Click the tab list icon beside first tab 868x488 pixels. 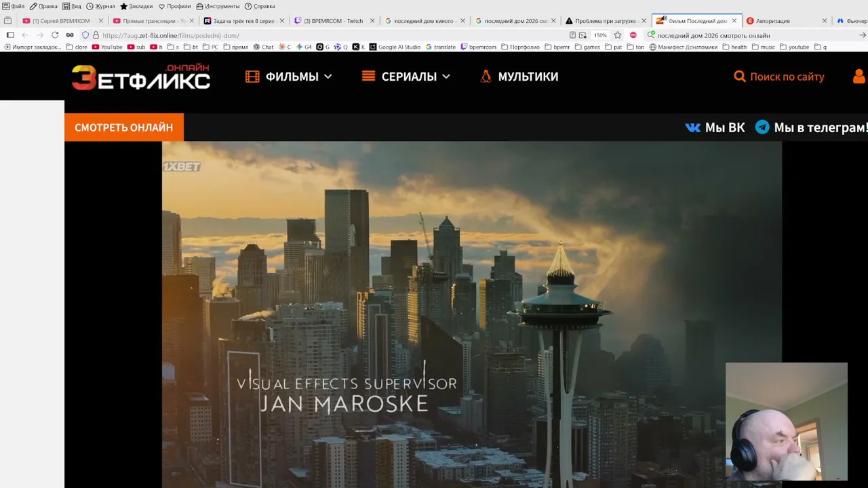[8, 21]
